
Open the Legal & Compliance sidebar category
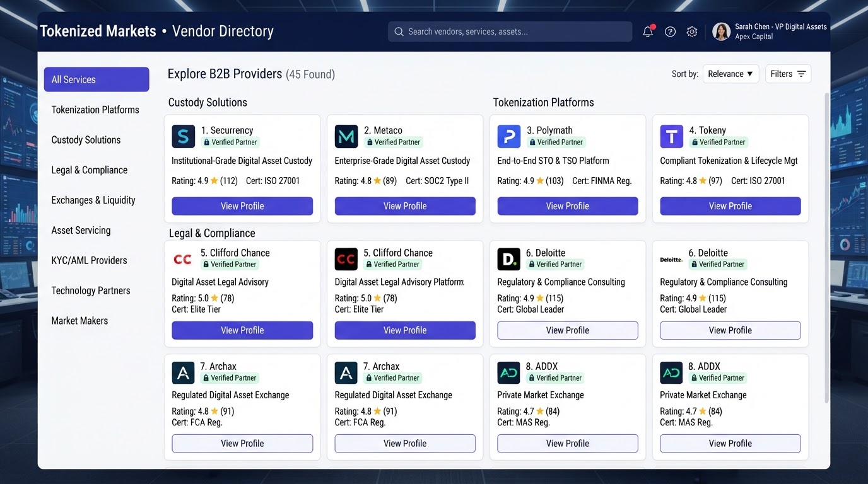pos(90,170)
